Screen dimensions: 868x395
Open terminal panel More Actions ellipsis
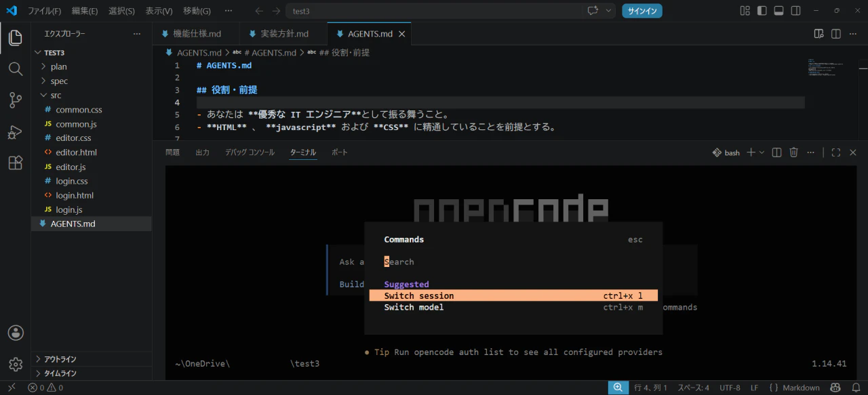click(811, 152)
